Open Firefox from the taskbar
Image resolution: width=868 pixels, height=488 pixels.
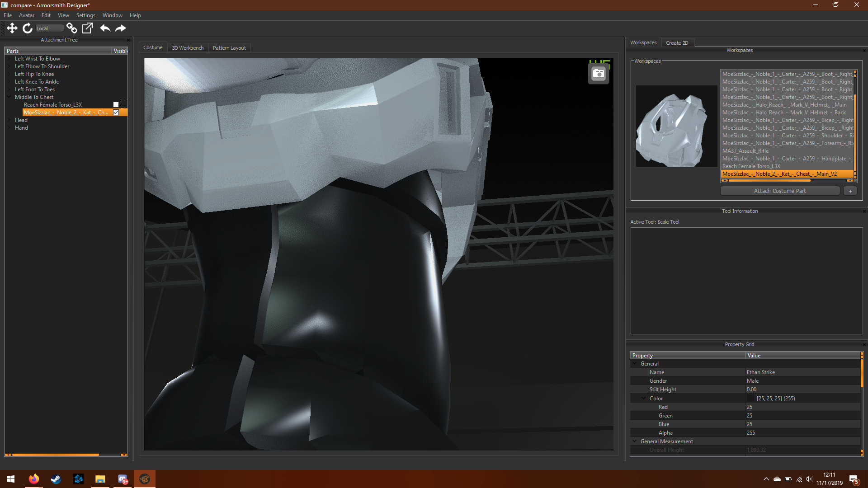point(33,479)
